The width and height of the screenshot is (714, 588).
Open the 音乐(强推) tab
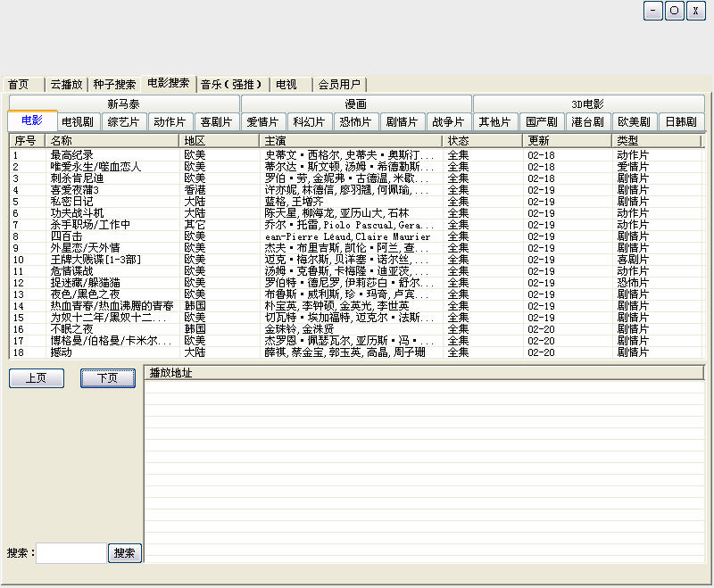(232, 85)
